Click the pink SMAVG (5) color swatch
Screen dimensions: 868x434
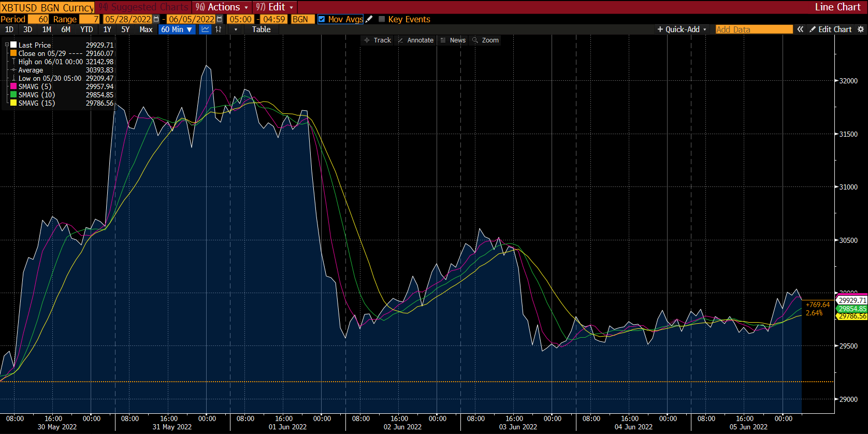tap(13, 86)
